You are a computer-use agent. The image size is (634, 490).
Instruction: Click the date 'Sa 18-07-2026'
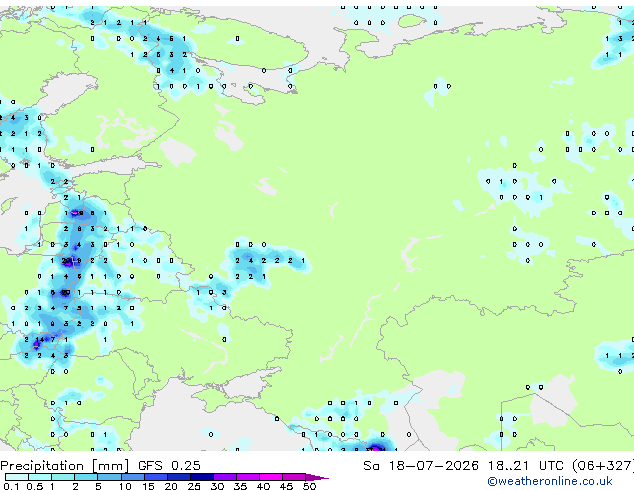click(421, 466)
